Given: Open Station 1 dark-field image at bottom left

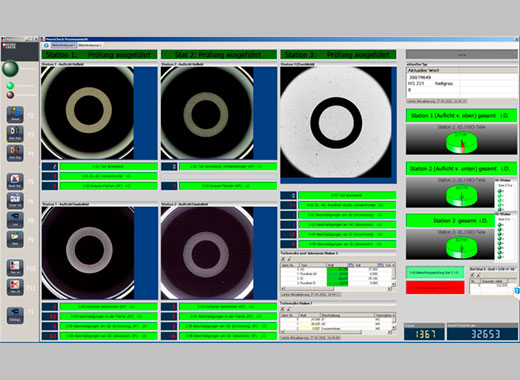Looking at the screenshot, I should pos(88,253).
